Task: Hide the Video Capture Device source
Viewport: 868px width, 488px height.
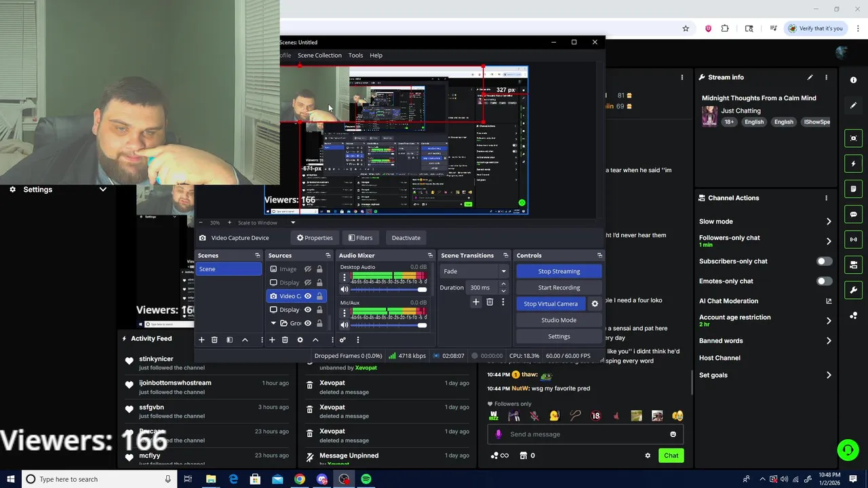Action: point(308,296)
